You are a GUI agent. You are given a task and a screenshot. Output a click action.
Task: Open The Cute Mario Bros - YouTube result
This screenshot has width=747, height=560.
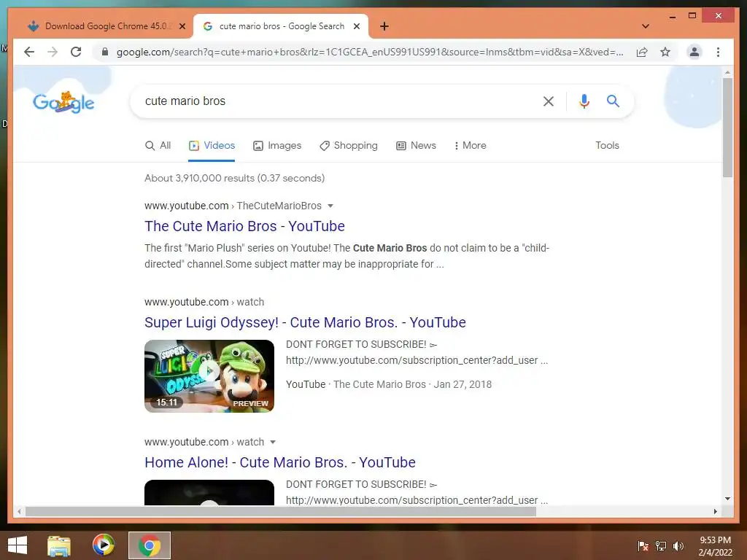click(x=244, y=226)
